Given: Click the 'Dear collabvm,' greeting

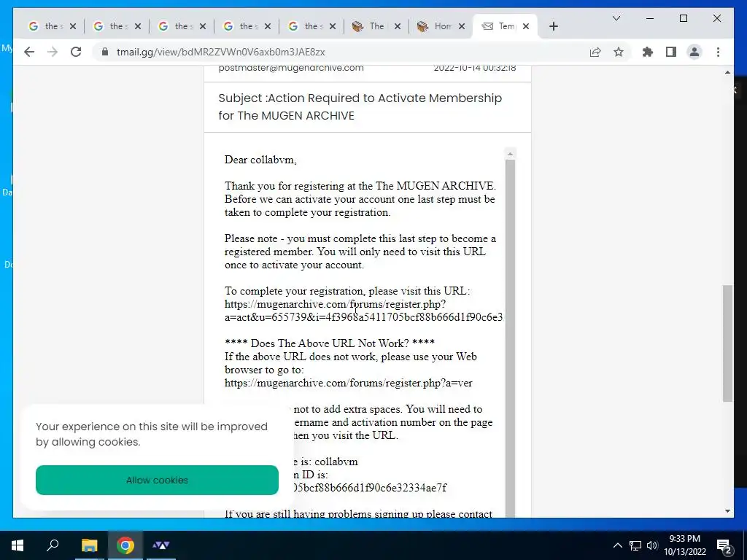Looking at the screenshot, I should coord(260,160).
